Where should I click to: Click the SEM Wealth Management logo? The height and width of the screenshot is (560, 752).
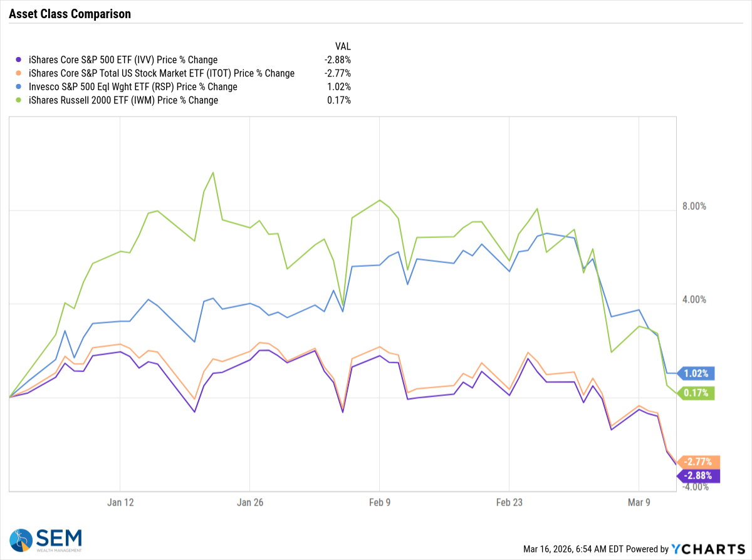[x=46, y=539]
